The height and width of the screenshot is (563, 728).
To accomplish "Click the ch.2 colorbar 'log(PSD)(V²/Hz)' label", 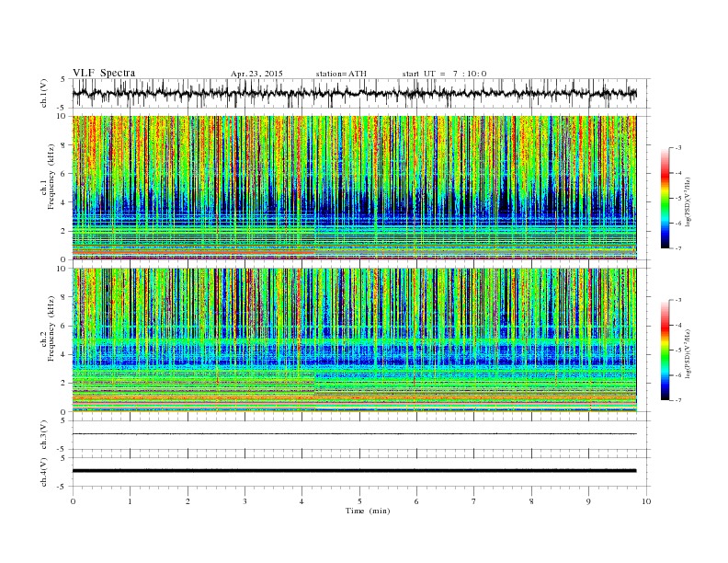I will pyautogui.click(x=688, y=353).
